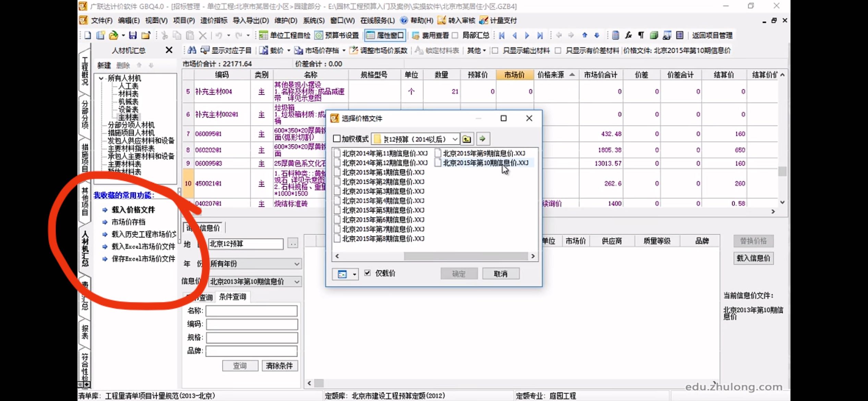Open folder combo box 12预算（2014以后）
This screenshot has width=868, height=401.
click(x=455, y=139)
